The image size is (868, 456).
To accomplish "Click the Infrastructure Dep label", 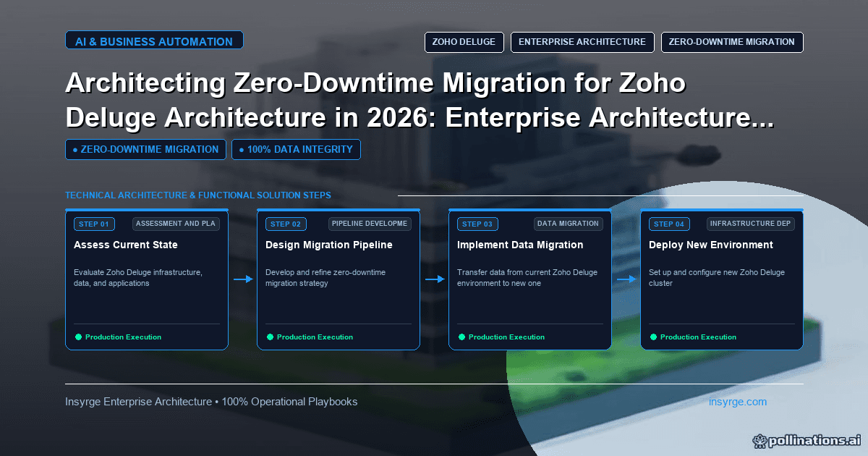I will tap(750, 224).
